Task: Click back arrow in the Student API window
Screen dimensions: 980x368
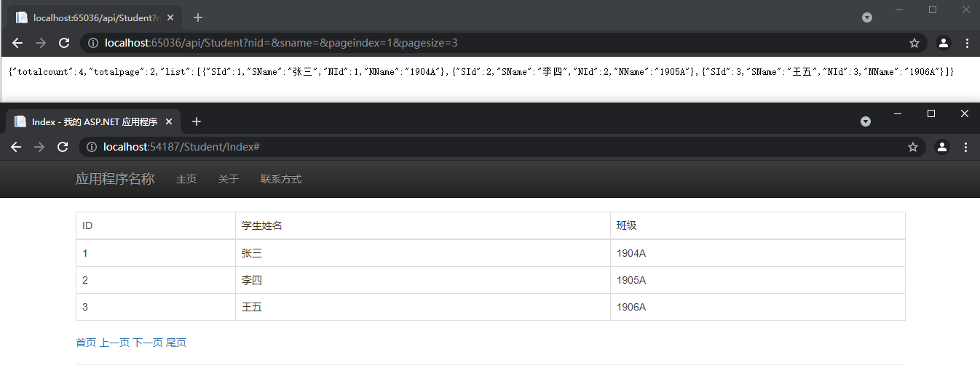Action: tap(17, 43)
